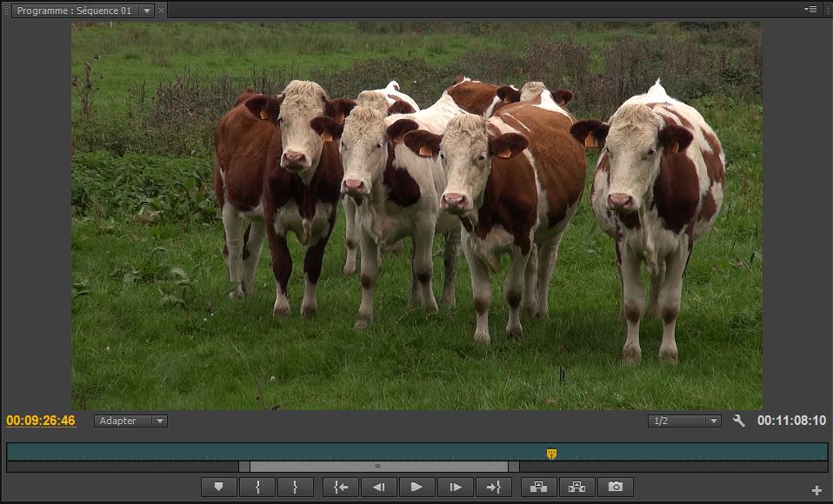Viewport: 833px width, 504px height.
Task: Set the In point with the left brace button
Action: coord(257,487)
